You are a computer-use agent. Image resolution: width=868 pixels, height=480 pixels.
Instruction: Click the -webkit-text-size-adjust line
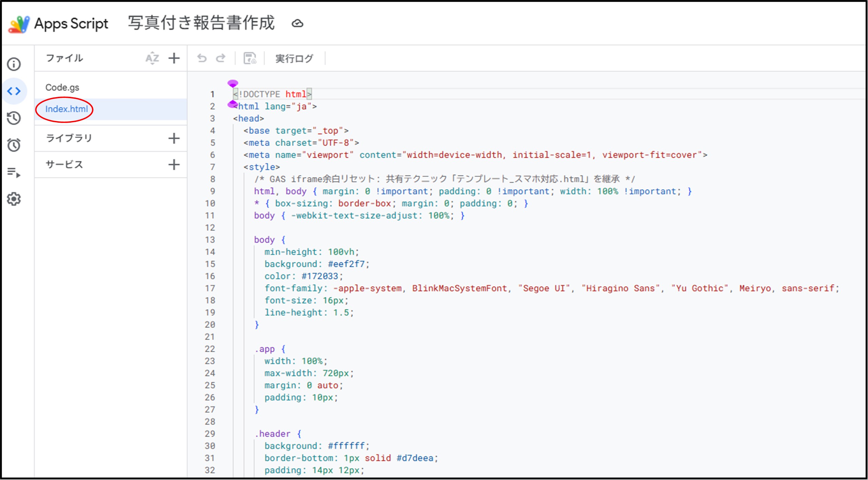(x=359, y=215)
